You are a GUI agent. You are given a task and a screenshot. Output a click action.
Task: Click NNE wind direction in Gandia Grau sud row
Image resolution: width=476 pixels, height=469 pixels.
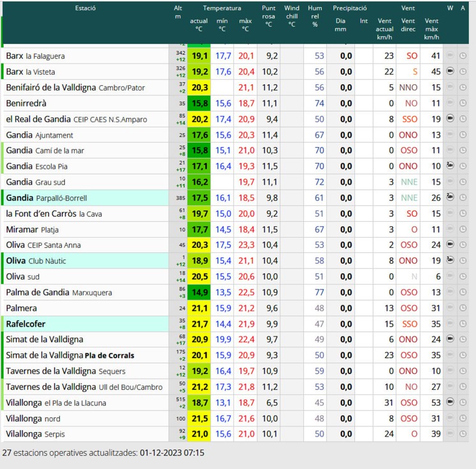(409, 182)
